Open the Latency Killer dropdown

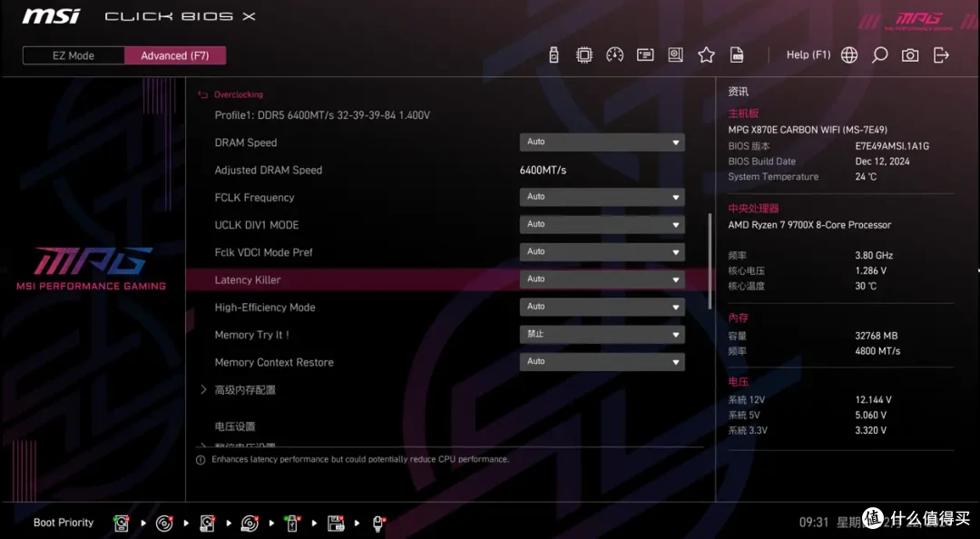(602, 280)
